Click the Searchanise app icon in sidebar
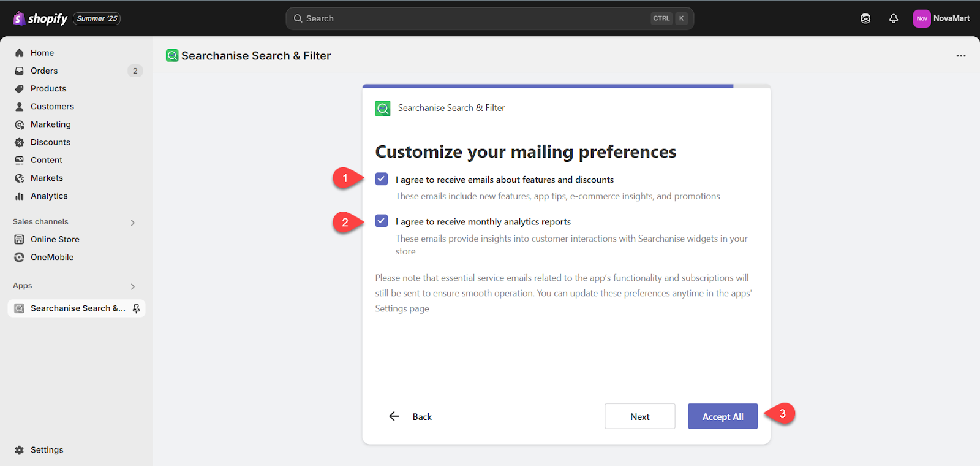Image resolution: width=980 pixels, height=466 pixels. tap(20, 308)
